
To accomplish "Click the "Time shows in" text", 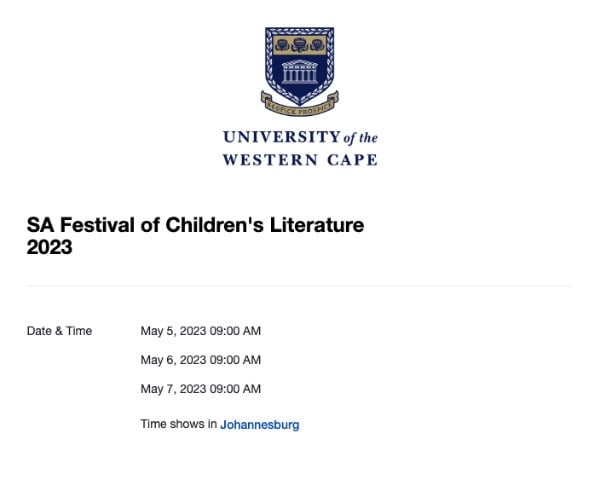I will pyautogui.click(x=179, y=425).
